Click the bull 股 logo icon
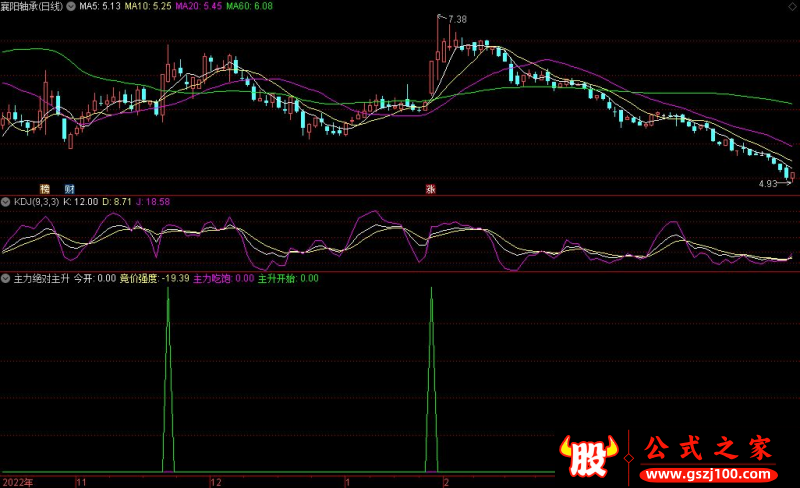This screenshot has width=800, height=488. 588,457
